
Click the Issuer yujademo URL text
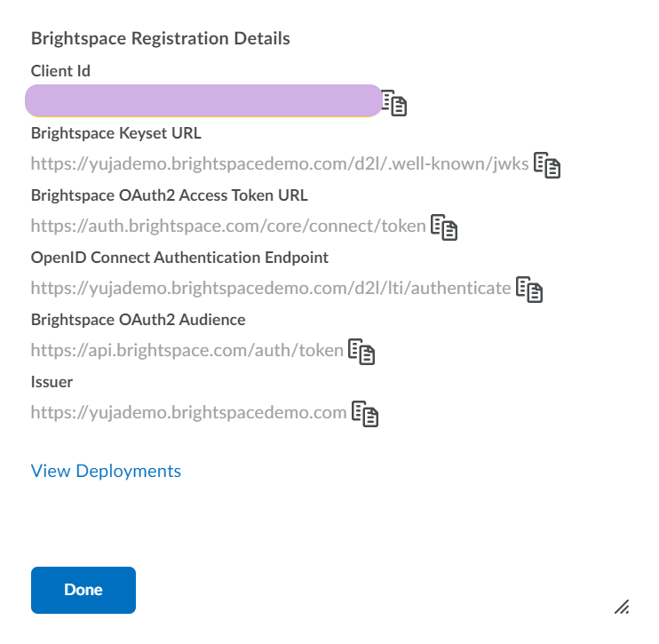188,412
